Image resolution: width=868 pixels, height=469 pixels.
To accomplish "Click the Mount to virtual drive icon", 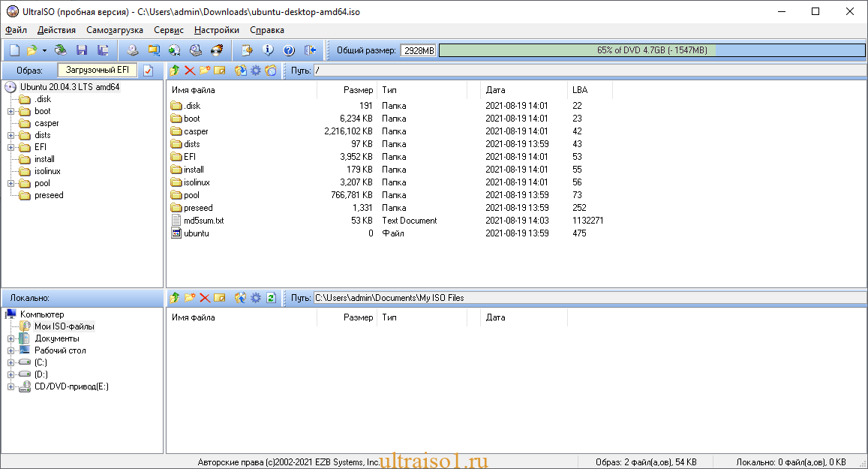I will [196, 50].
